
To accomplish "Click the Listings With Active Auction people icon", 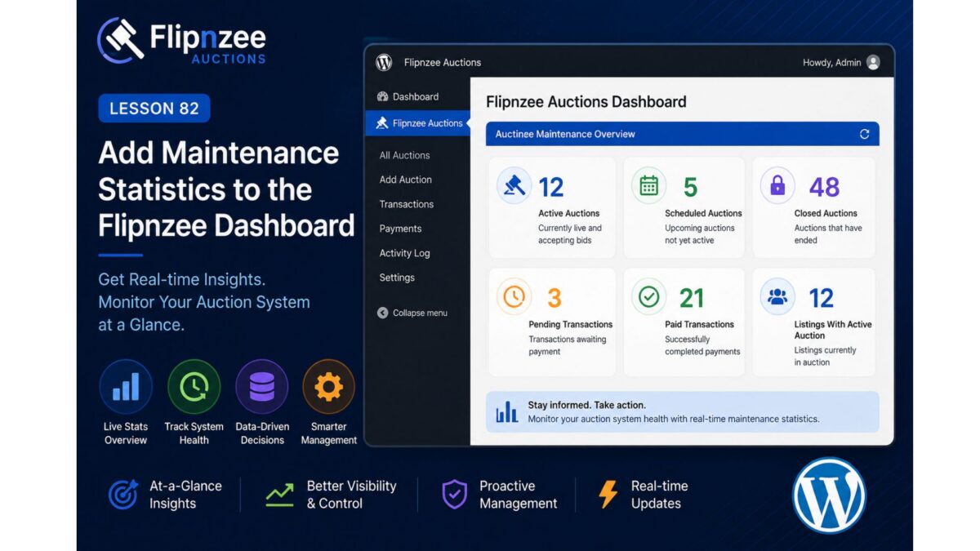I will (x=777, y=296).
